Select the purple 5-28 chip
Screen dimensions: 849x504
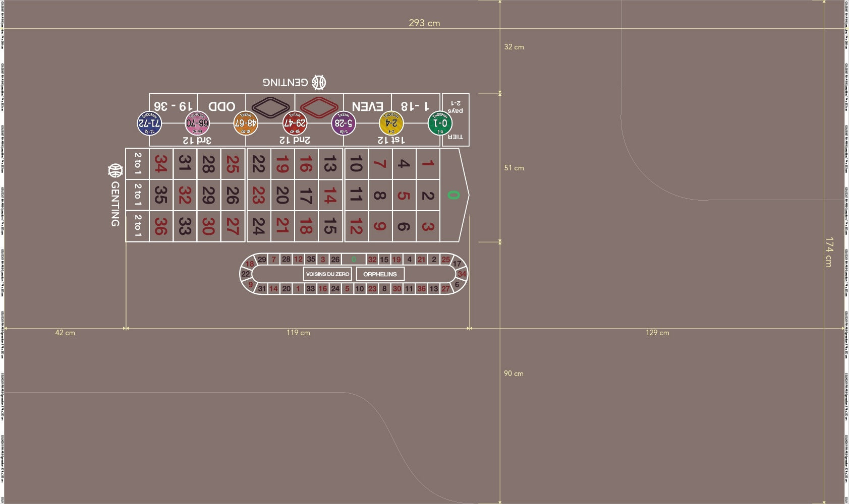(x=343, y=123)
